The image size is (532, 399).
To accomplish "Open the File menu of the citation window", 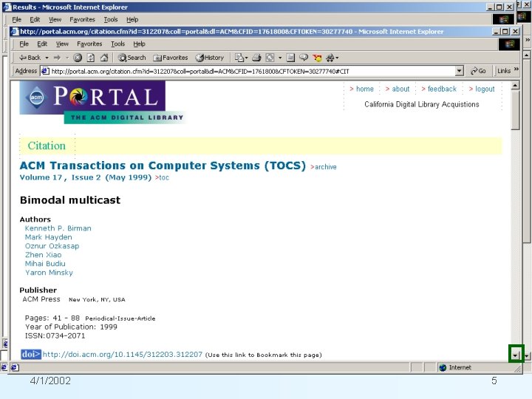I will click(x=24, y=44).
